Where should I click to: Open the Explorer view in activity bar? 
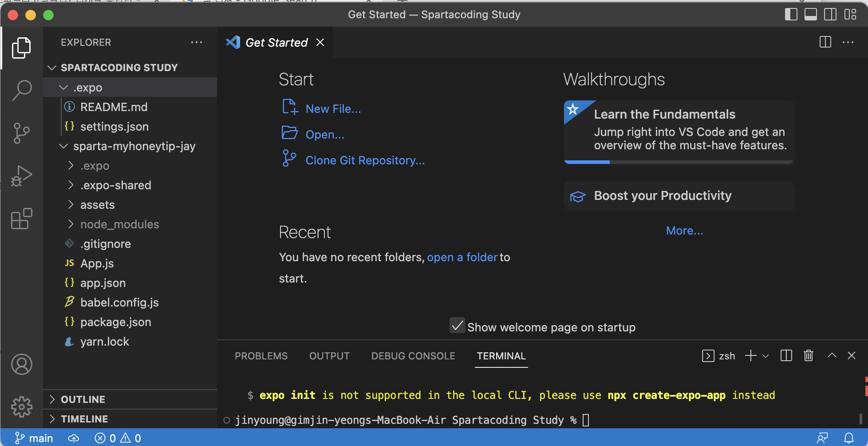[21, 48]
